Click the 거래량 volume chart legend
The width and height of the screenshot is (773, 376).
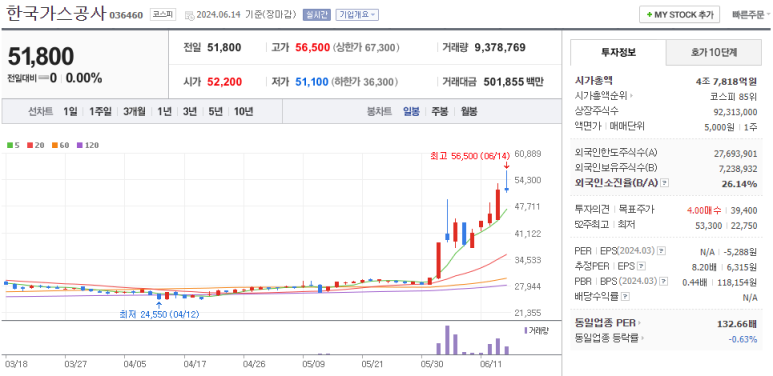click(536, 330)
